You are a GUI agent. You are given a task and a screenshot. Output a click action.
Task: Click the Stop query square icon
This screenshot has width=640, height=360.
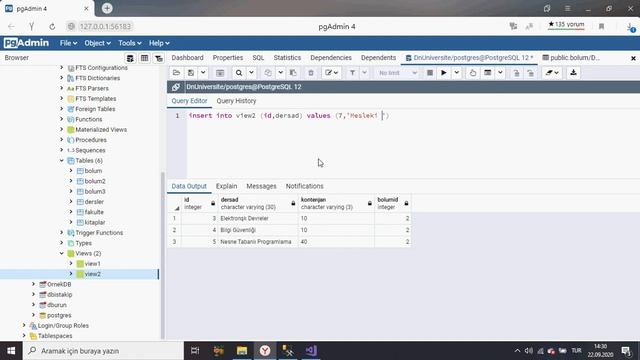430,73
